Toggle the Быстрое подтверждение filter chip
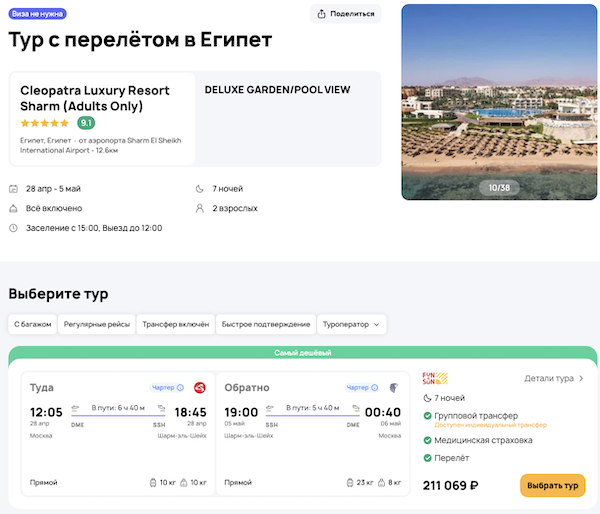Screen dimensions: 600x514 (264, 324)
